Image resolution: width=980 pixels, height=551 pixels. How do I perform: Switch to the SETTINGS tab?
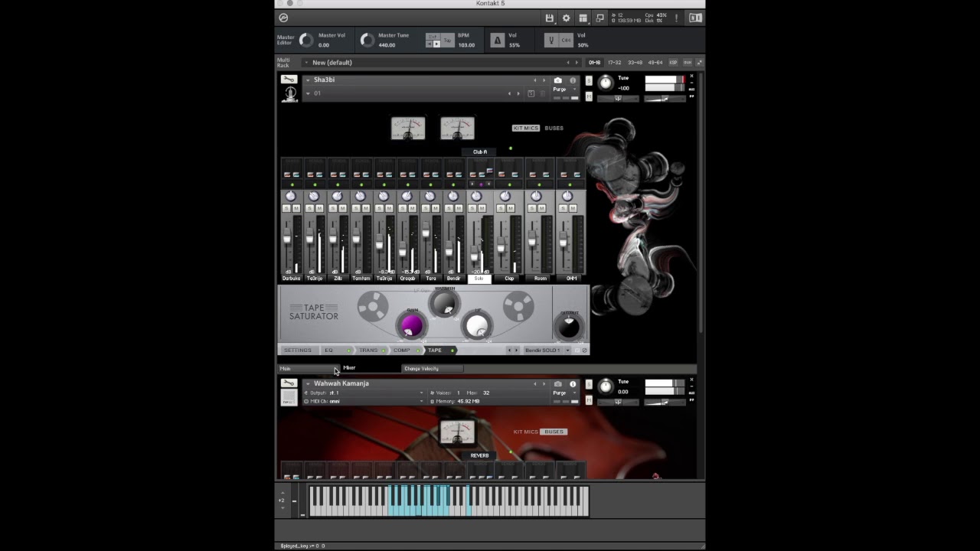click(x=297, y=350)
